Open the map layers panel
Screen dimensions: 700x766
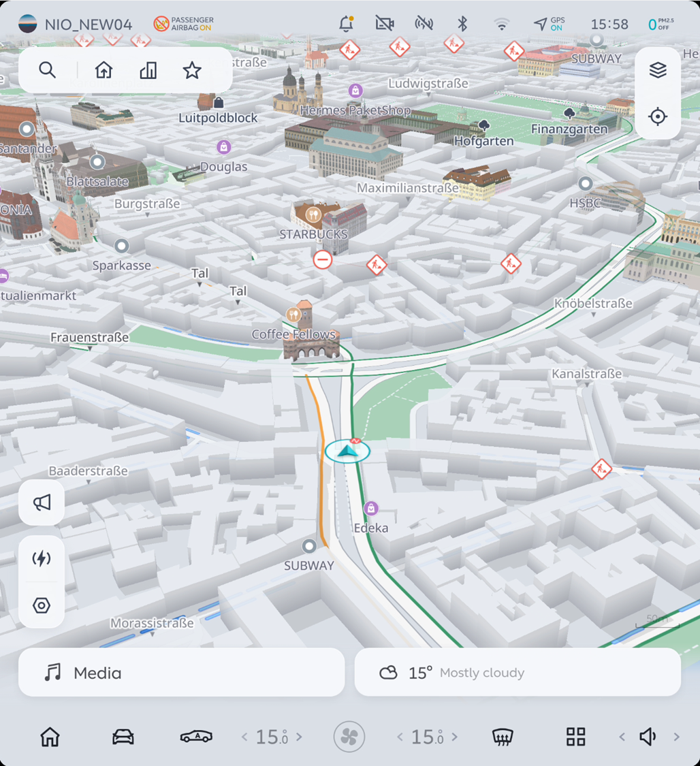click(x=657, y=70)
